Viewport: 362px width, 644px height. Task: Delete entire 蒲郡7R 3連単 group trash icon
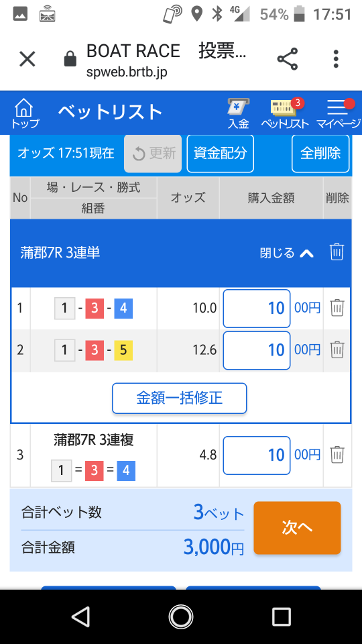coord(337,252)
